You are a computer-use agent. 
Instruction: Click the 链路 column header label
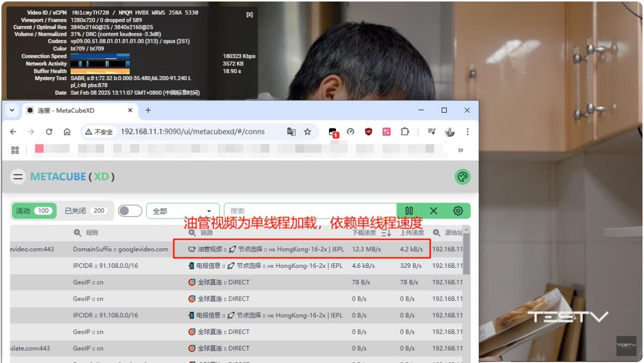point(207,233)
